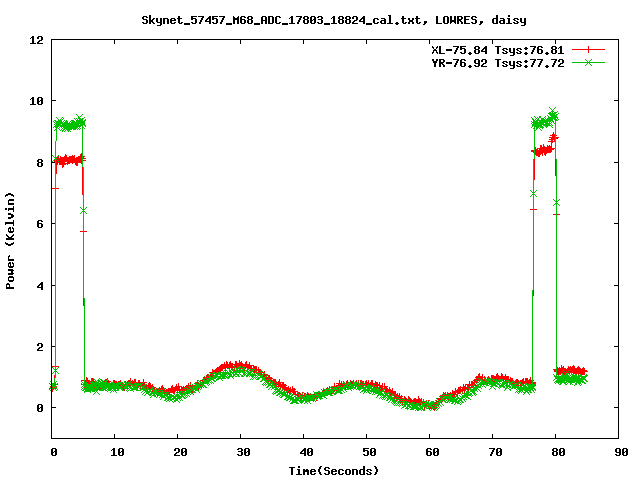Click the x-axis tick label 60
640x480 pixels.
point(432,452)
